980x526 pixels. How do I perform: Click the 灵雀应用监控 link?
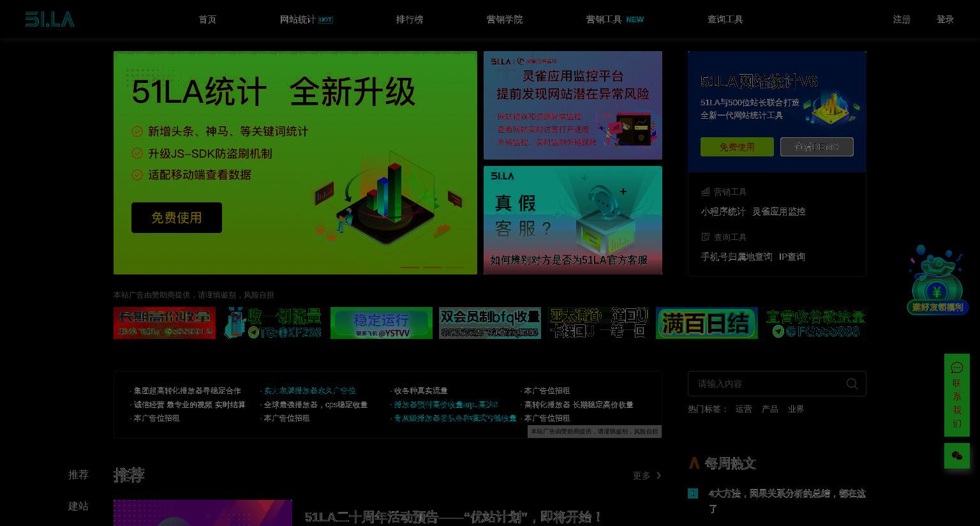click(778, 211)
